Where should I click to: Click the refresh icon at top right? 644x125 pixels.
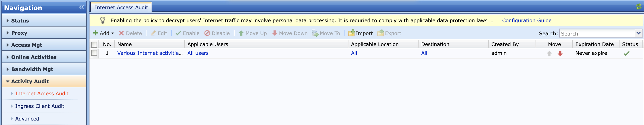639,7
